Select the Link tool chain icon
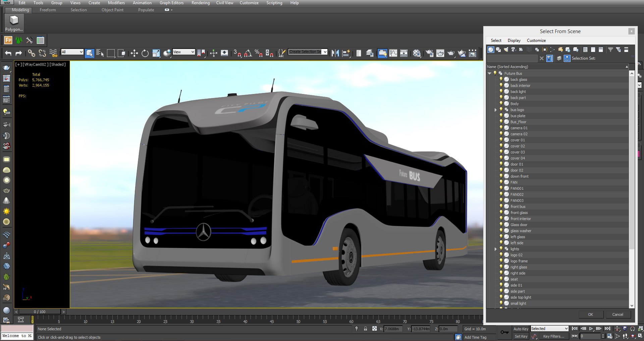644x341 pixels. pos(31,53)
